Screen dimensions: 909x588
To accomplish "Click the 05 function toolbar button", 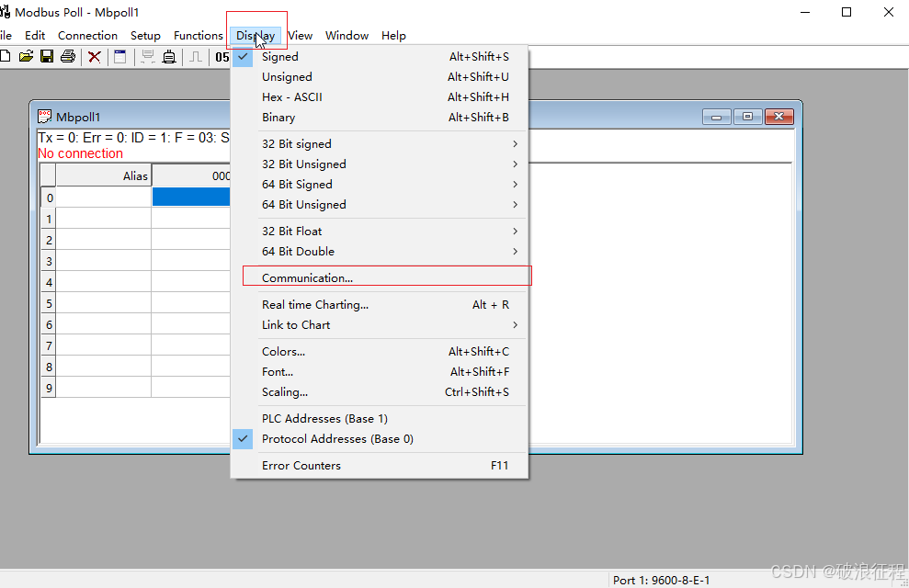I will 222,57.
